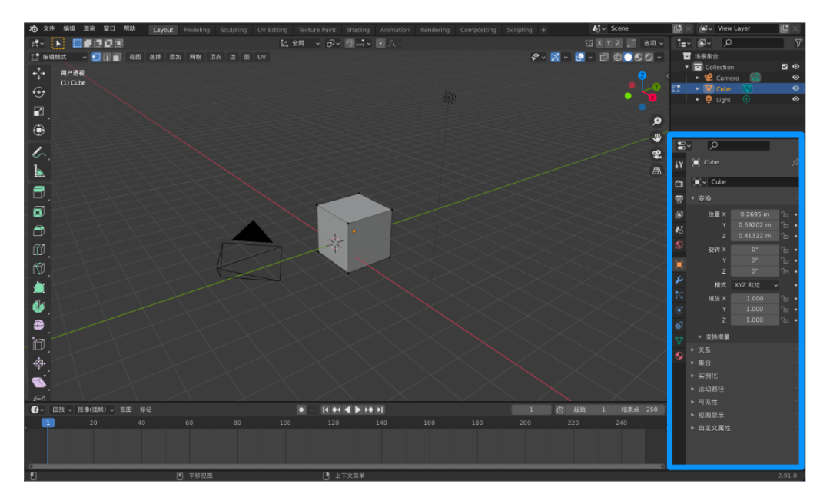Viewport: 830px width, 504px height.
Task: Select the Transform tool in left toolbar
Action: [38, 131]
